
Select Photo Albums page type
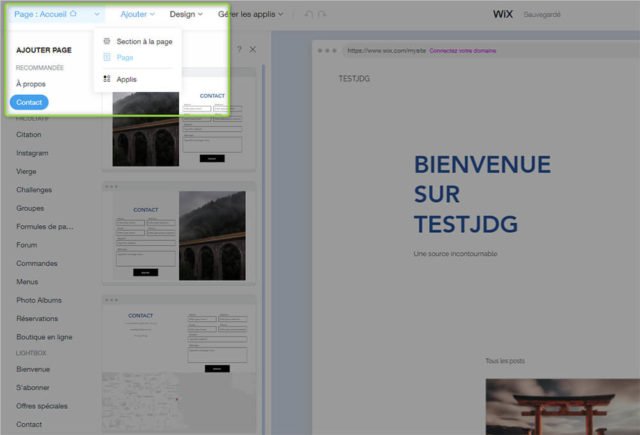[39, 300]
